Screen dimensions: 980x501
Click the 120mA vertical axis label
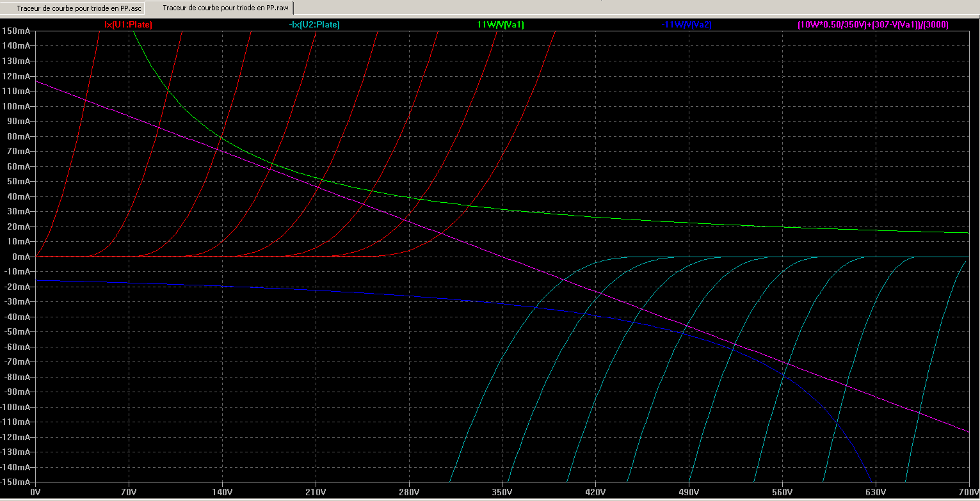coord(16,76)
